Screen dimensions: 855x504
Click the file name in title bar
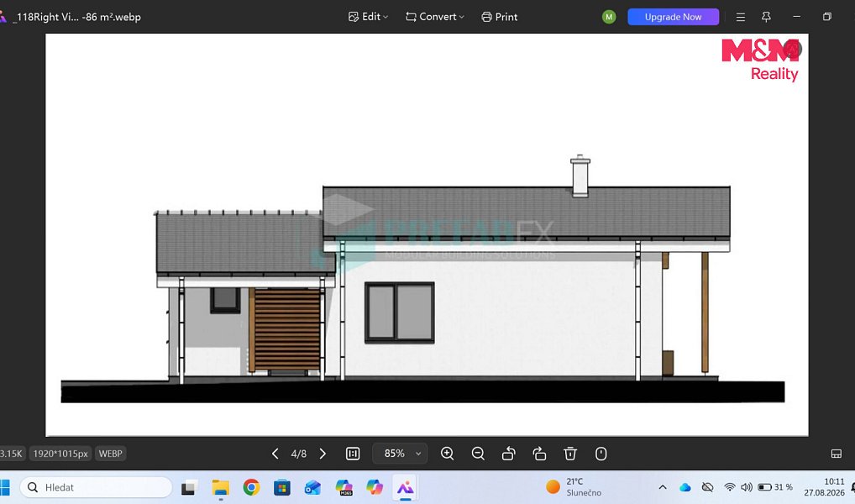point(78,17)
